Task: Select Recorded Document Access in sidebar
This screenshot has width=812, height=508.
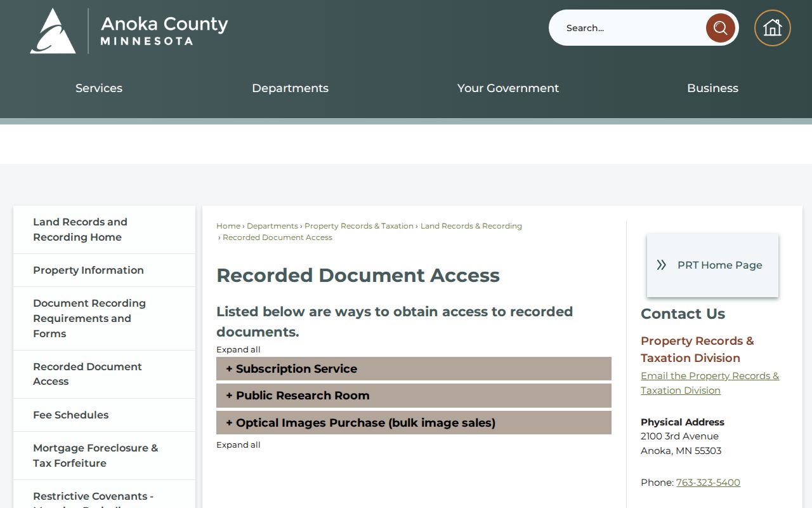Action: pyautogui.click(x=105, y=374)
